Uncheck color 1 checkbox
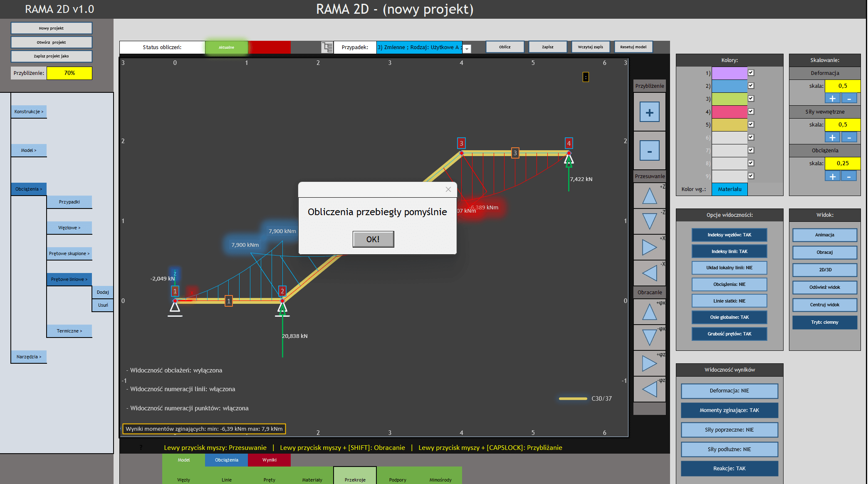The height and width of the screenshot is (484, 868). pos(751,73)
